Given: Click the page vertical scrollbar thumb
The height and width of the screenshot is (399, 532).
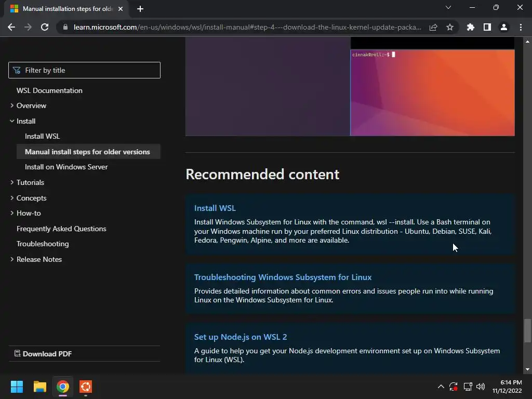Looking at the screenshot, I should coord(527,330).
